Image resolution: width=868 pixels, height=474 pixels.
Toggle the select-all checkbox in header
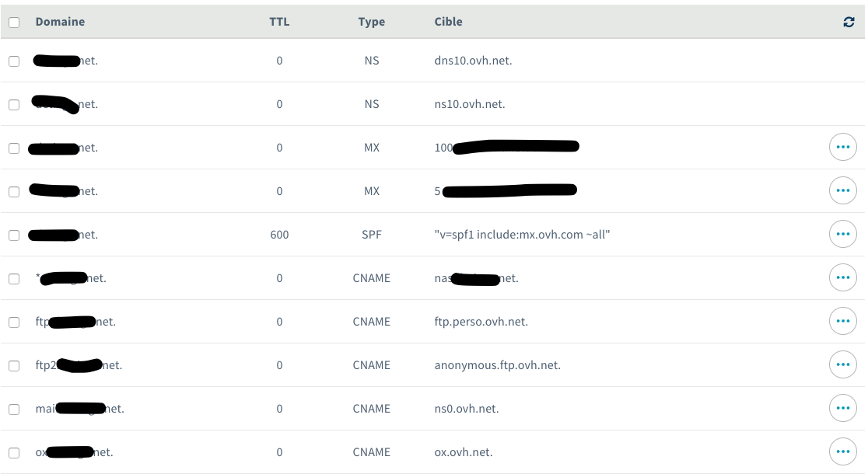(x=14, y=23)
